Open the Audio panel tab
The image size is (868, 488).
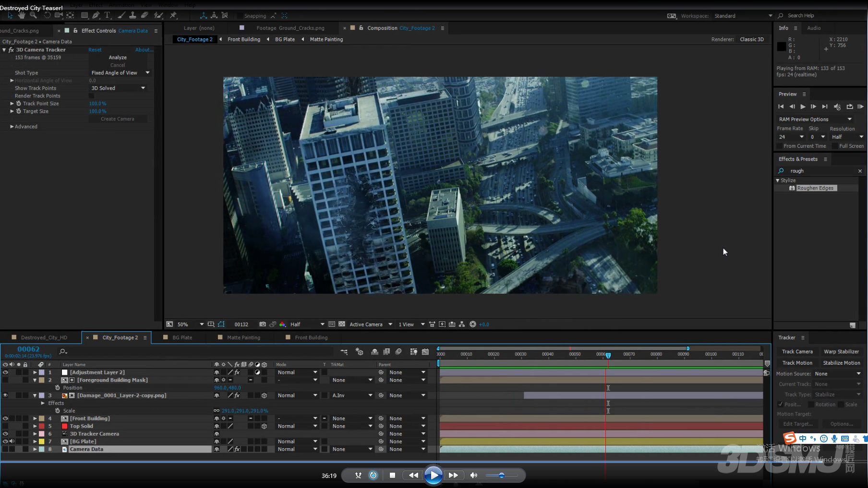[814, 28]
